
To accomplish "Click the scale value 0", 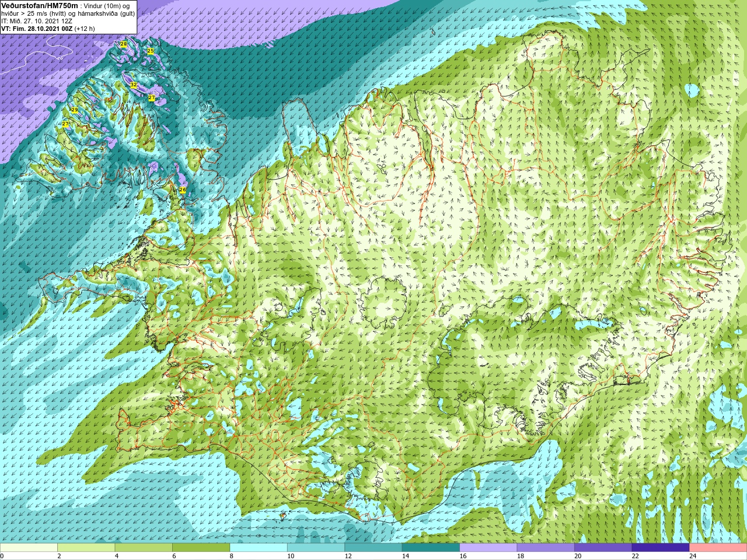I will (x=2, y=556).
